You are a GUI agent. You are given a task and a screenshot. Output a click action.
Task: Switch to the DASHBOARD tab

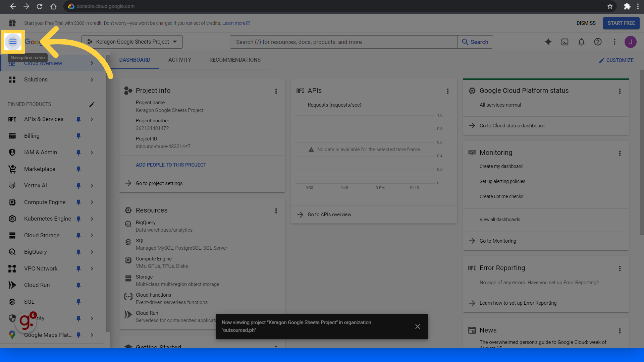135,60
